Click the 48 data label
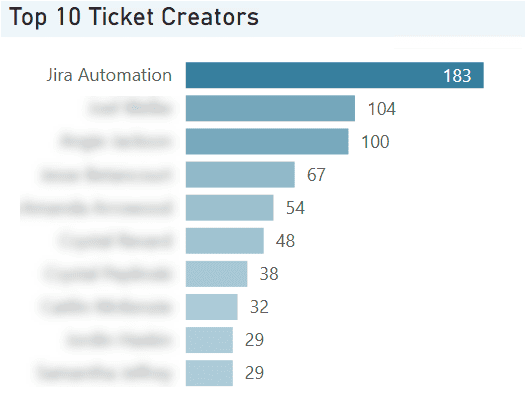Image resolution: width=525 pixels, height=394 pixels. pyautogui.click(x=285, y=241)
